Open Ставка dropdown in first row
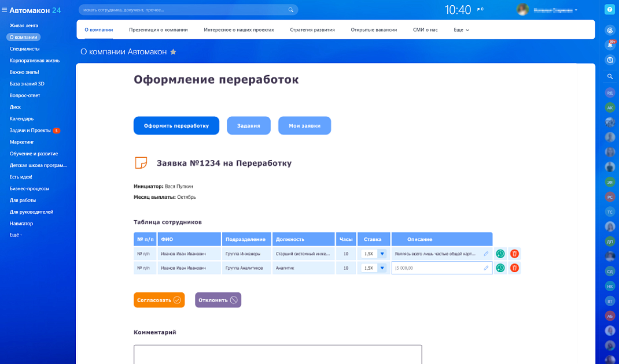 click(382, 254)
